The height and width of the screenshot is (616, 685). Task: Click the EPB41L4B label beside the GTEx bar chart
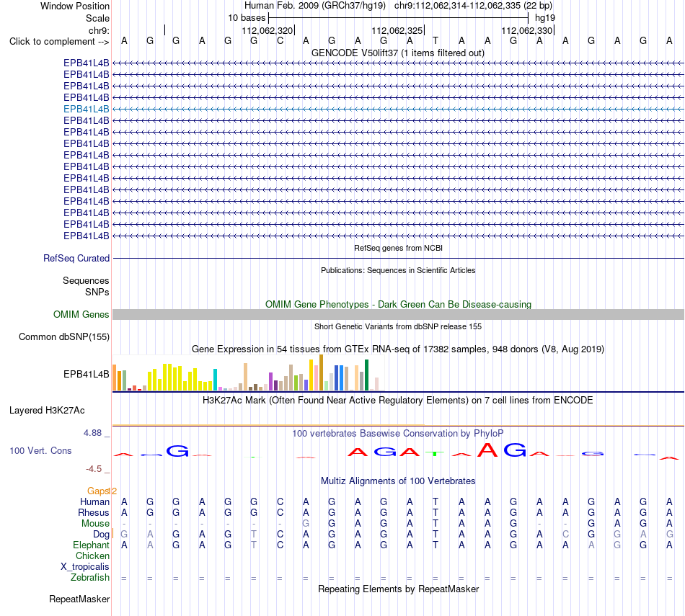pyautogui.click(x=86, y=374)
